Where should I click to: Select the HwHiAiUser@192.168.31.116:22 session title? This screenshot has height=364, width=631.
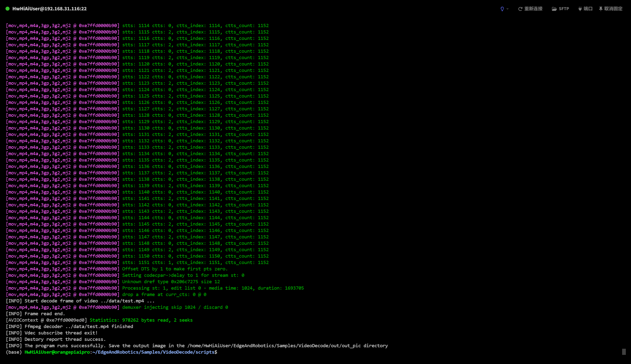tap(50, 9)
